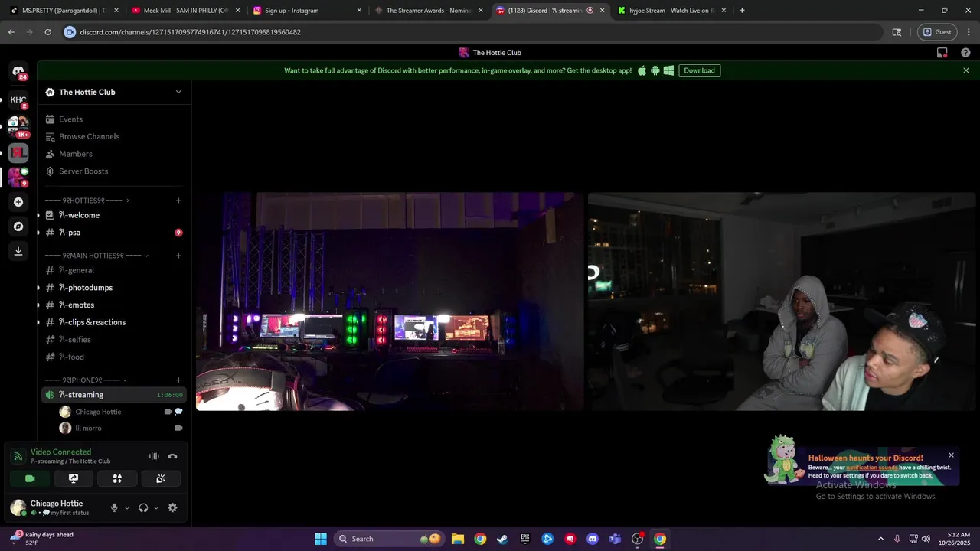Focus the left video stream tile

pyautogui.click(x=390, y=302)
